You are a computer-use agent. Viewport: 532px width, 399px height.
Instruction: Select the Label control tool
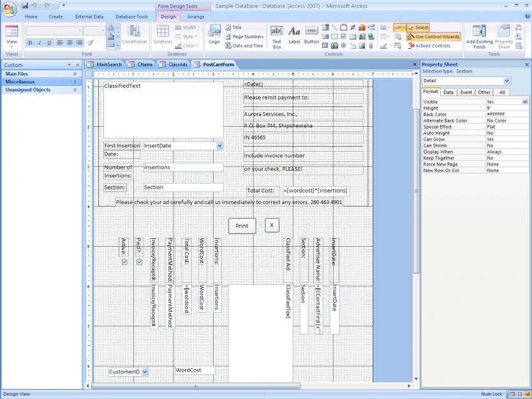pyautogui.click(x=294, y=34)
